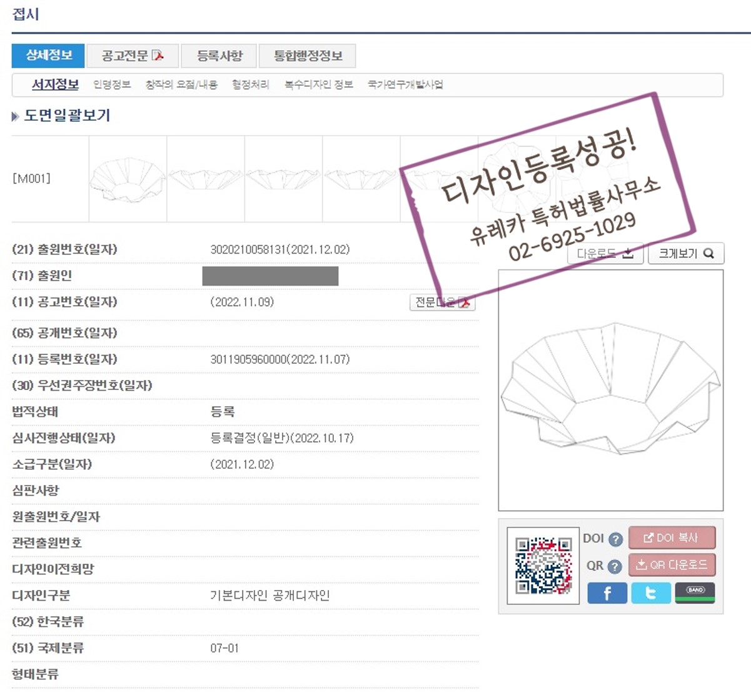Click the QR 다운로드 button

[x=672, y=565]
